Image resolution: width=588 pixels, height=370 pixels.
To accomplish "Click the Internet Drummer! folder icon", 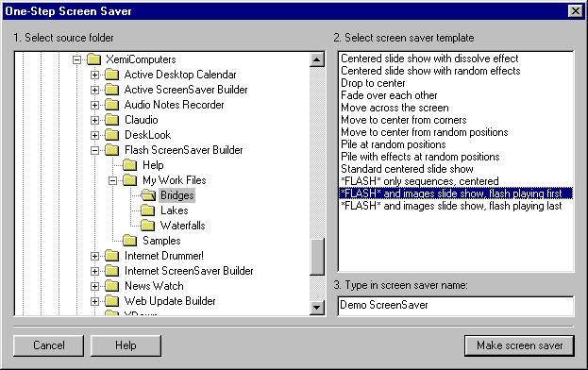I will click(x=111, y=256).
